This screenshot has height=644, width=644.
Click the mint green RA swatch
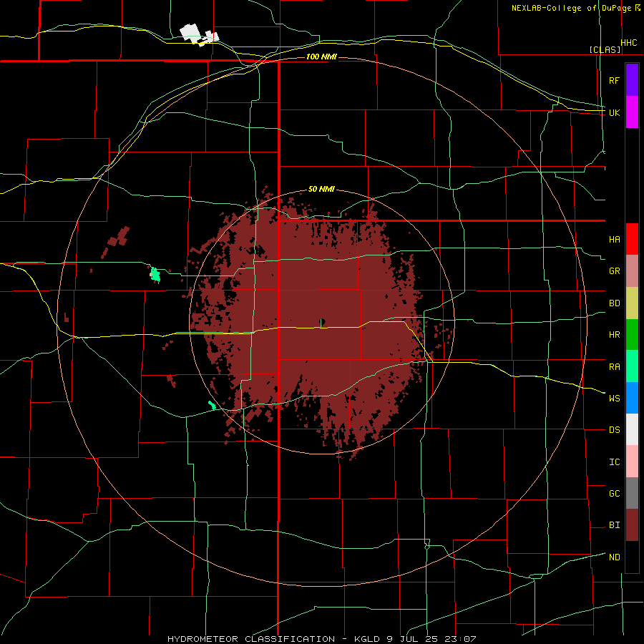click(632, 366)
